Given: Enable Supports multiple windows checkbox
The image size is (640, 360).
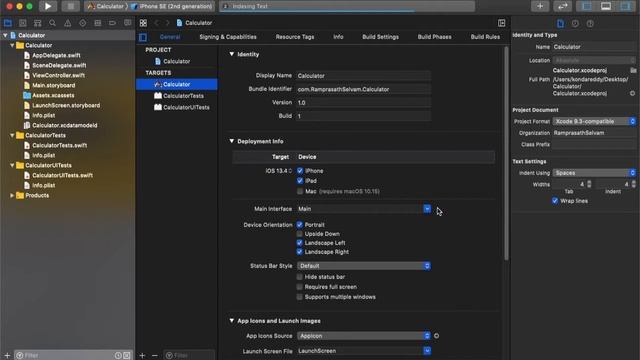Looking at the screenshot, I should click(300, 297).
